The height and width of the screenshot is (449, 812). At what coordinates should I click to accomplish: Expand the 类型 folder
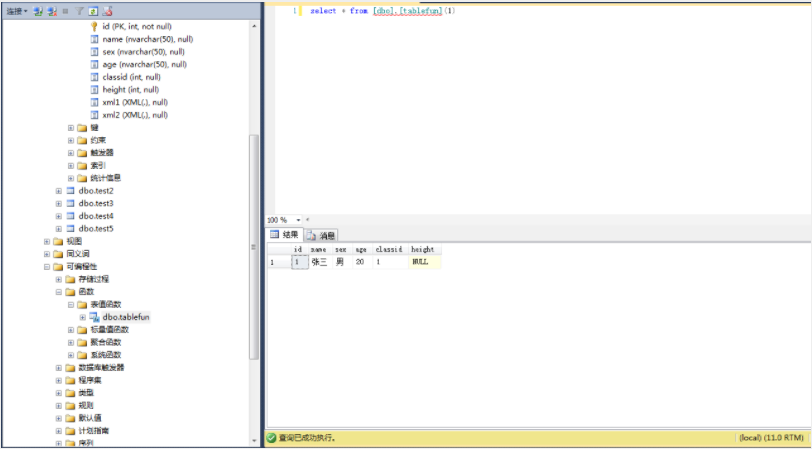click(59, 393)
